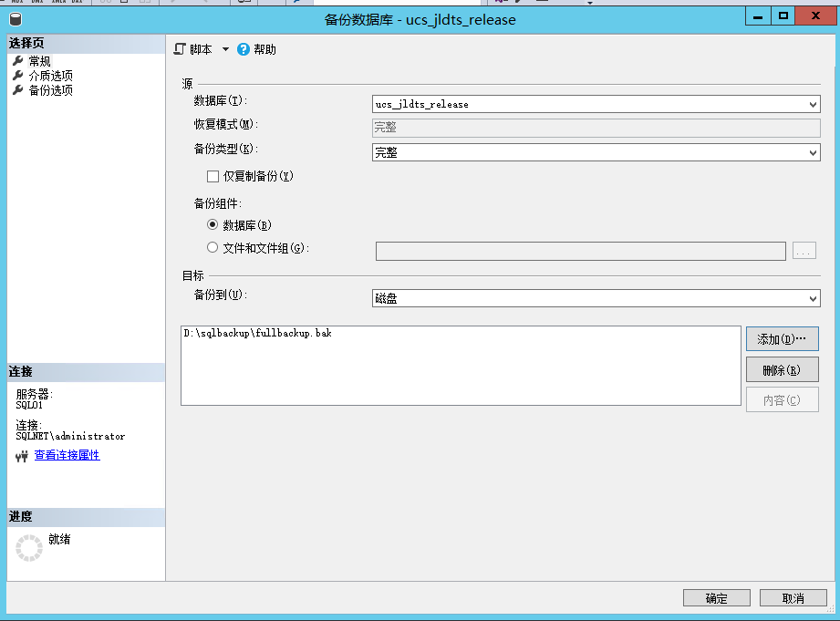840x621 pixels.
Task: Expand the 脚本 dropdown arrow
Action: click(225, 49)
